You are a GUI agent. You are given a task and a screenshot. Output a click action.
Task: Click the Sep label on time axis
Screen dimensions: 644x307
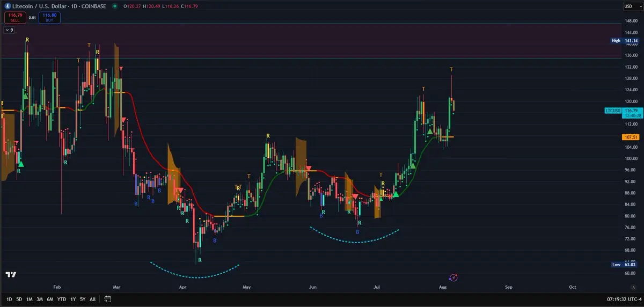(x=509, y=287)
